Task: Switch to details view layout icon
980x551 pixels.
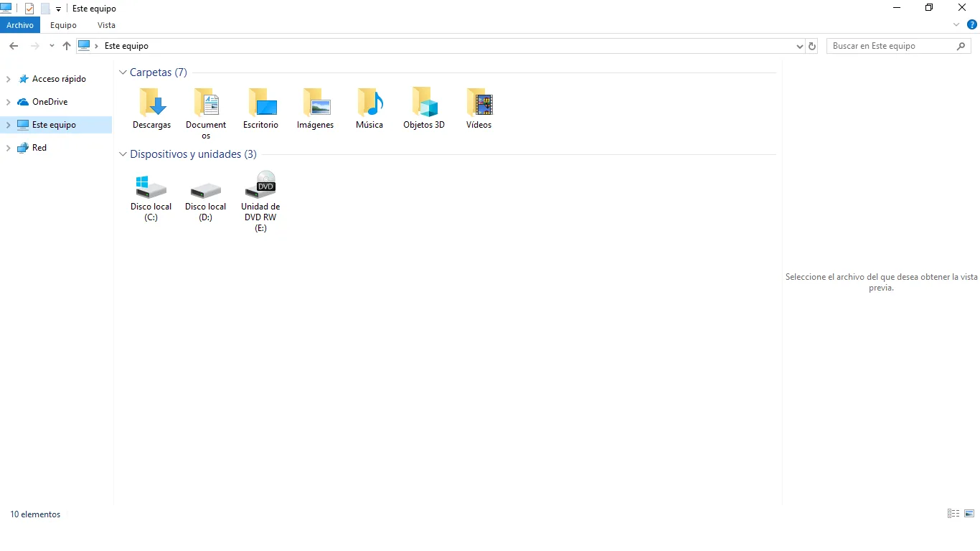Action: click(x=953, y=514)
